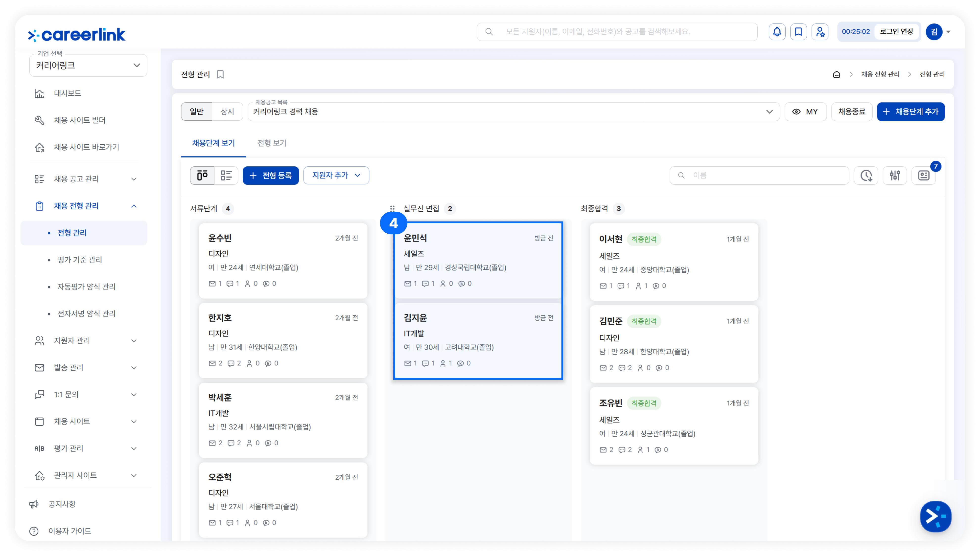Click the 전형 등록 button
The width and height of the screenshot is (980, 556).
coord(271,175)
